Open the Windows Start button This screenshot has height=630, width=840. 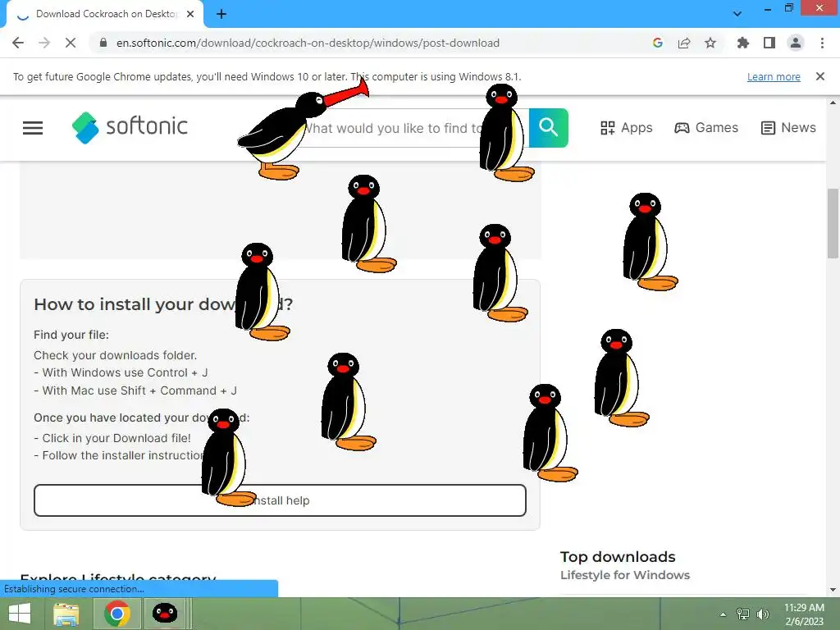(x=20, y=614)
